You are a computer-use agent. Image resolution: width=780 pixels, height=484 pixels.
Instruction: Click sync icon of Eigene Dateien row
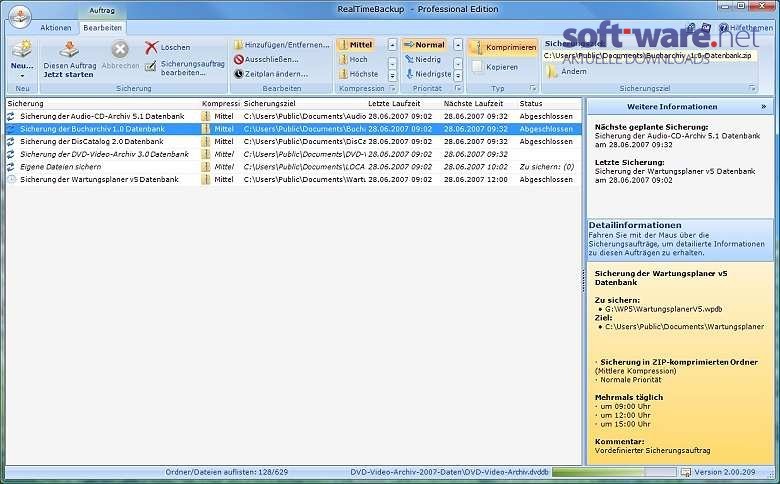click(x=11, y=167)
